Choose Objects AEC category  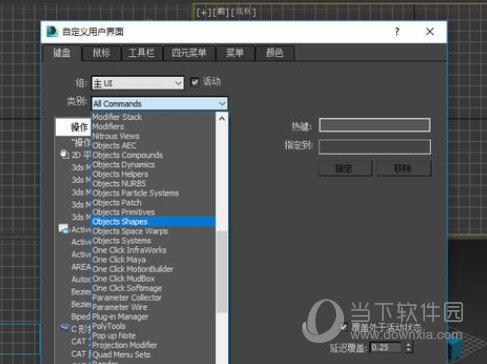pos(153,146)
